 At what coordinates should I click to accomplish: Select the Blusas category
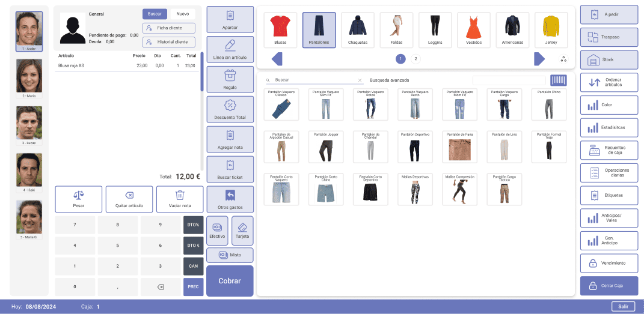click(x=280, y=30)
